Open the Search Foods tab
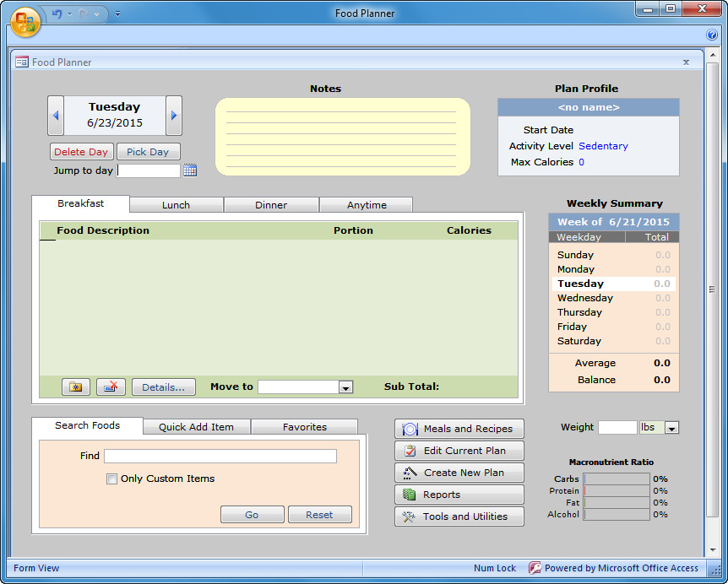 (87, 426)
